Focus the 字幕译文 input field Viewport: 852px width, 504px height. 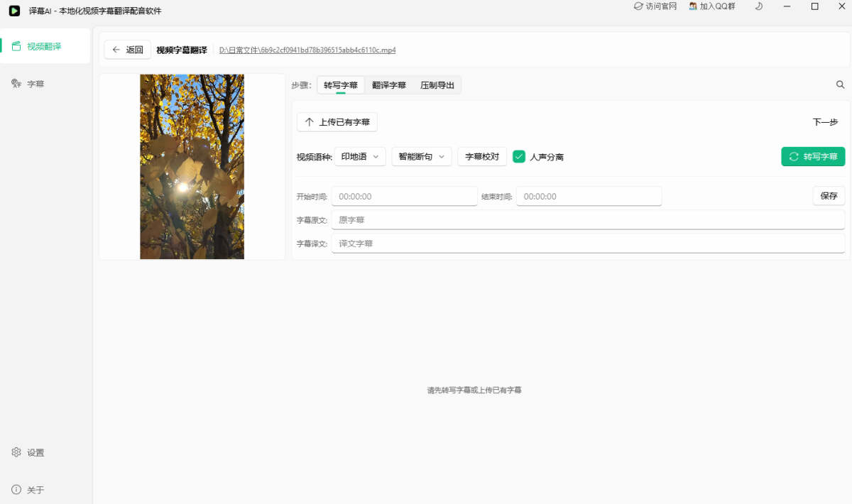pyautogui.click(x=588, y=243)
